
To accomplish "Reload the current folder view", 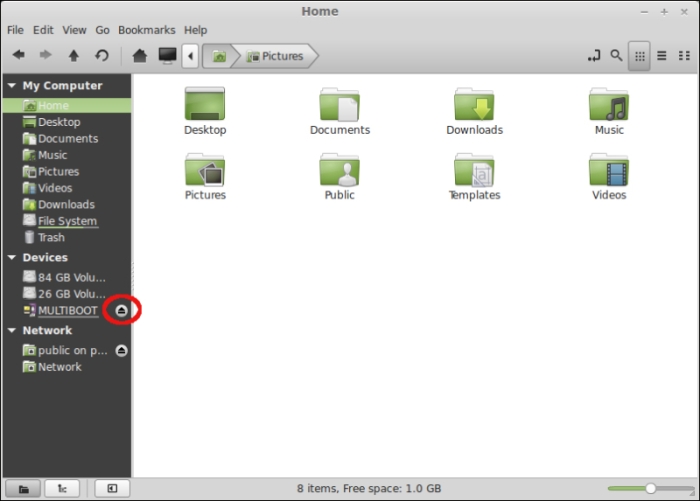I will (102, 55).
